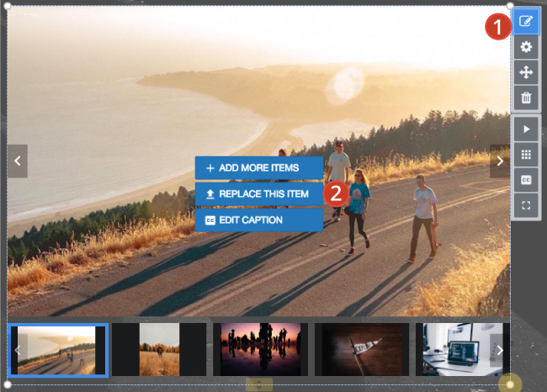
Task: Click the trash delete icon
Action: [x=526, y=98]
